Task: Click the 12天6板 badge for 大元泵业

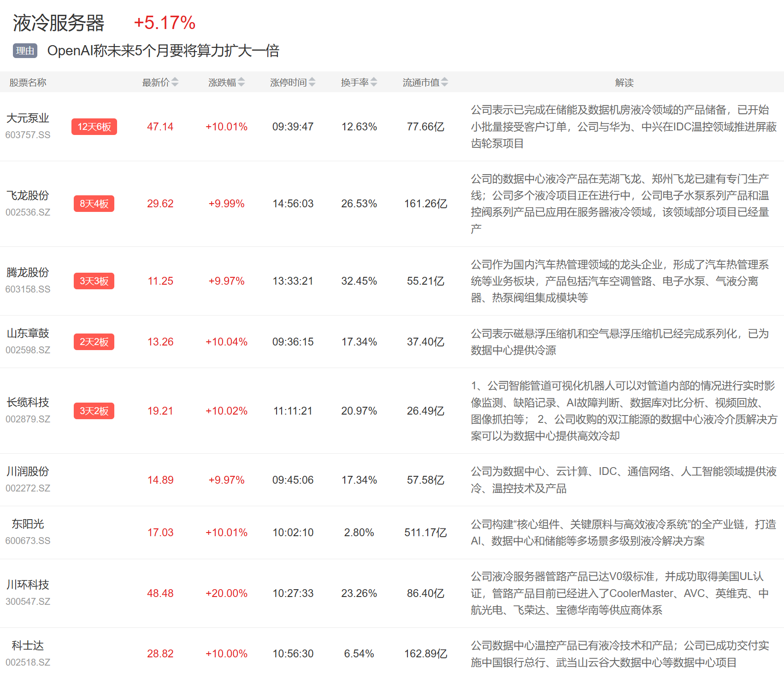Action: coord(94,127)
